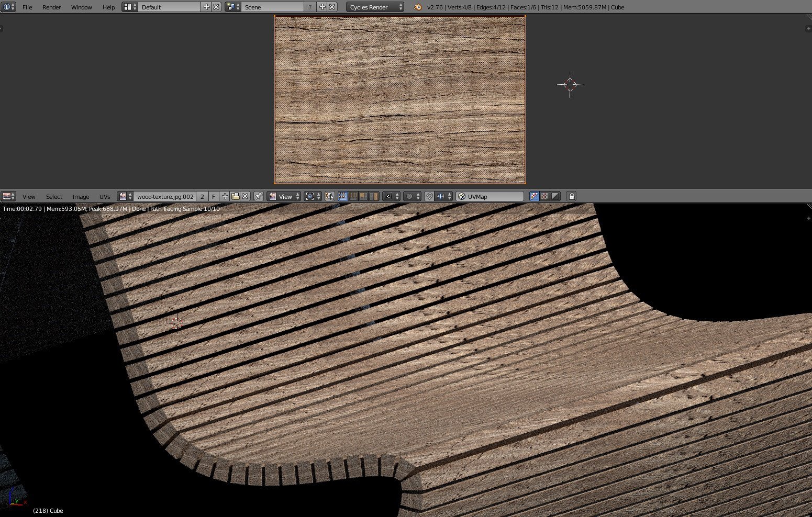Click the render time status text
The height and width of the screenshot is (517, 812).
pyautogui.click(x=111, y=209)
